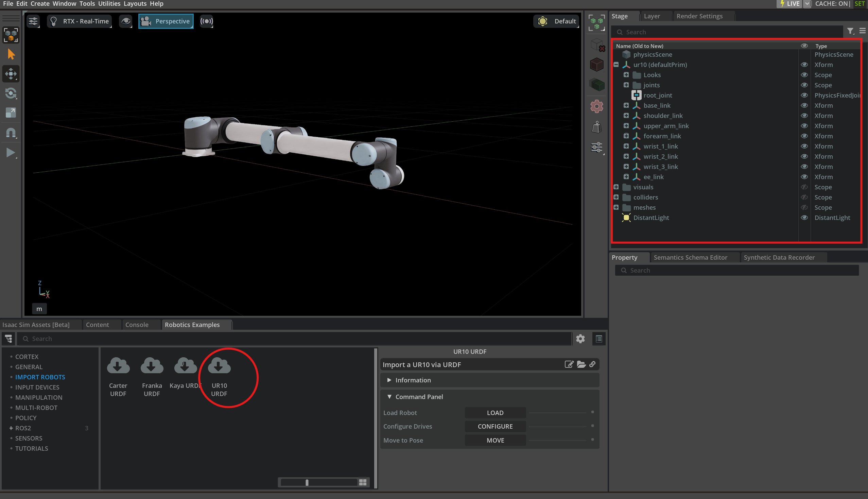Click the UR10 URDF download icon

coord(219,365)
